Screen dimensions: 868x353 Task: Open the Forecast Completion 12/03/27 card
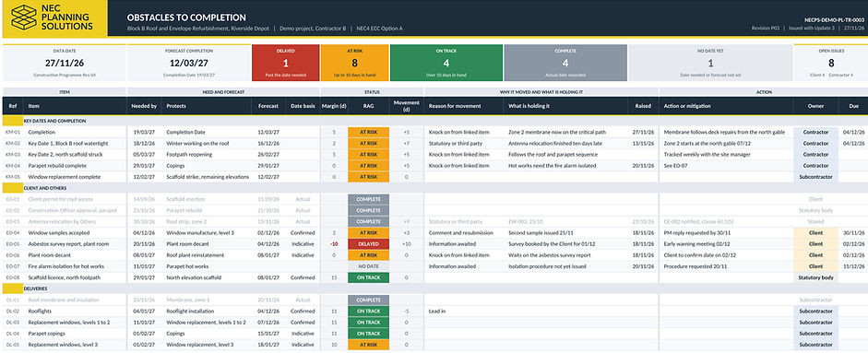pos(189,63)
